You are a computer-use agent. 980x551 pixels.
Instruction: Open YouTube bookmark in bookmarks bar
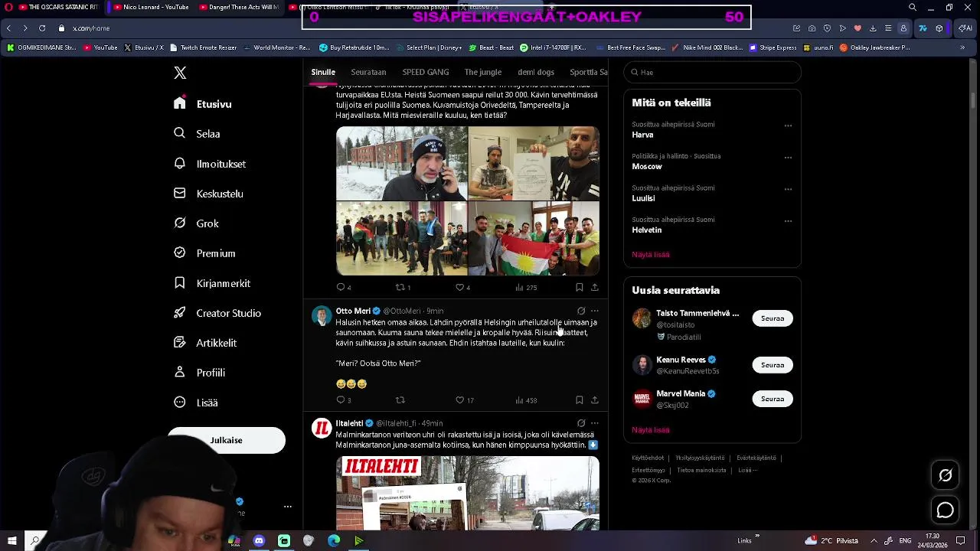(x=100, y=47)
